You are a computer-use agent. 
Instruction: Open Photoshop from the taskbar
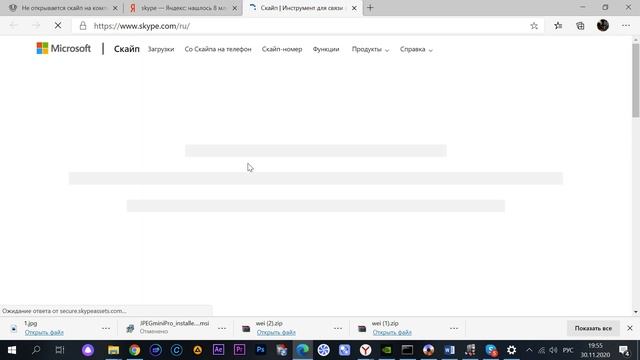(260, 350)
